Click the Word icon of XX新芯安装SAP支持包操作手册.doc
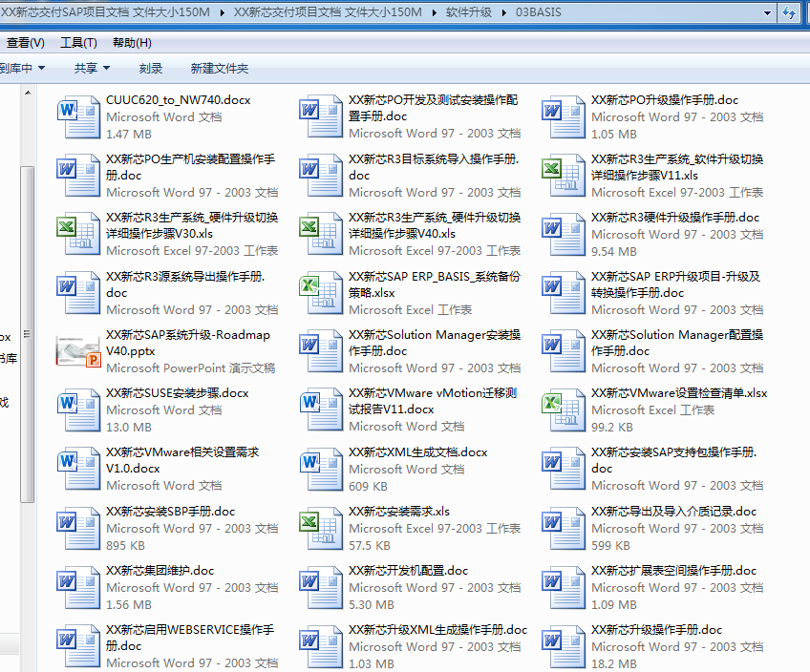This screenshot has width=810, height=672. [564, 469]
